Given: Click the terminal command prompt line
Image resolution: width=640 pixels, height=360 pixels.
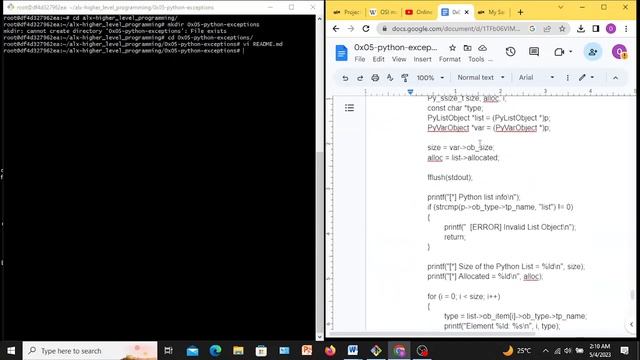Looking at the screenshot, I should pos(124,51).
